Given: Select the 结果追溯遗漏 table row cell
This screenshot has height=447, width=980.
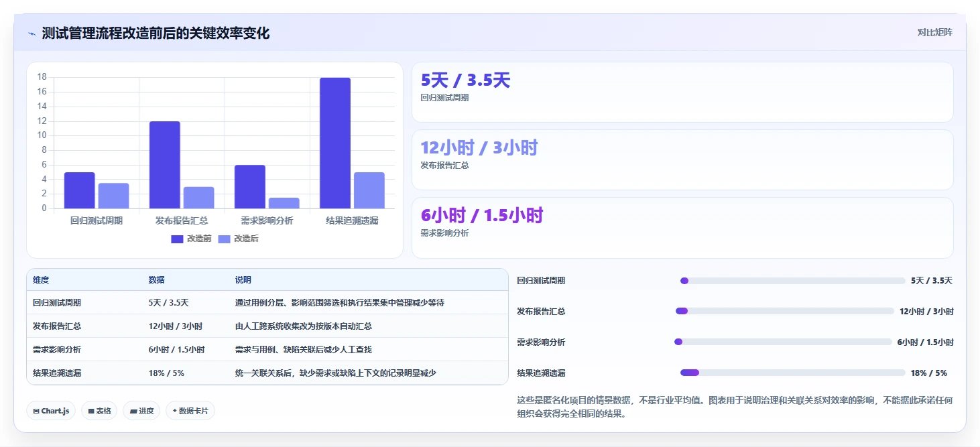Looking at the screenshot, I should 57,373.
